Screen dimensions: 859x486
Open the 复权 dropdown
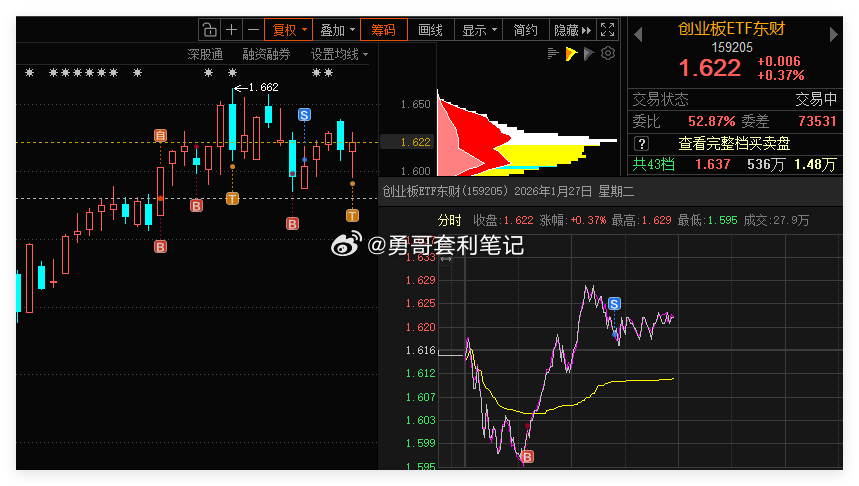(289, 30)
